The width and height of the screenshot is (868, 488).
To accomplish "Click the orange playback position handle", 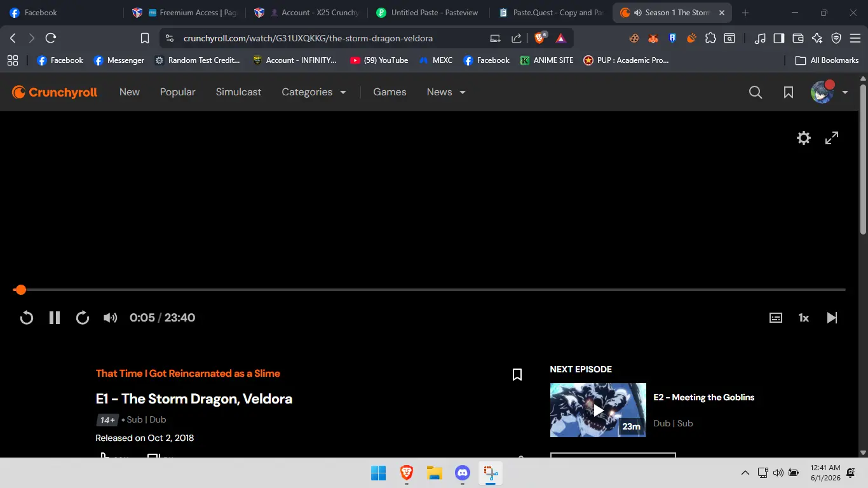I will point(20,290).
